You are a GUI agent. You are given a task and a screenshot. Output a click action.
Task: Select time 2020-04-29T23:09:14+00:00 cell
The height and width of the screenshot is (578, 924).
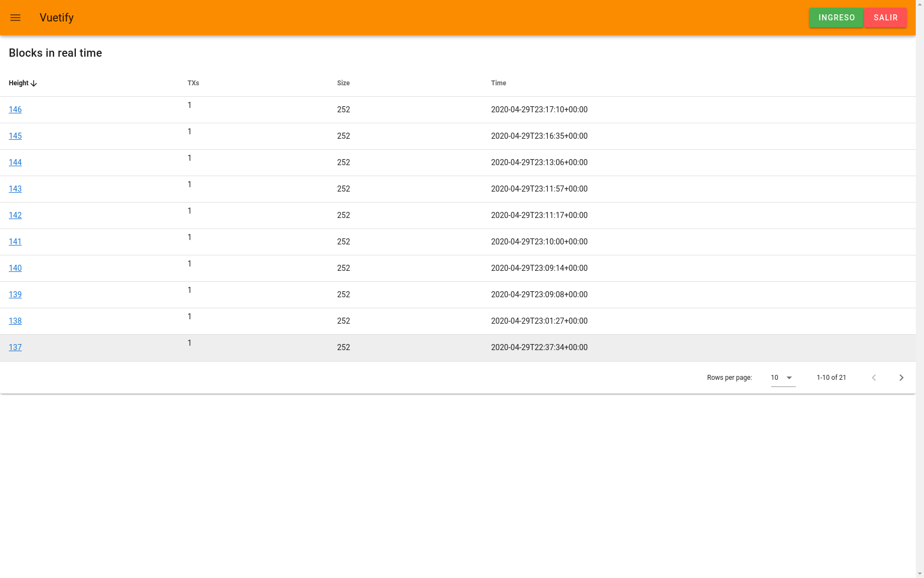(539, 268)
